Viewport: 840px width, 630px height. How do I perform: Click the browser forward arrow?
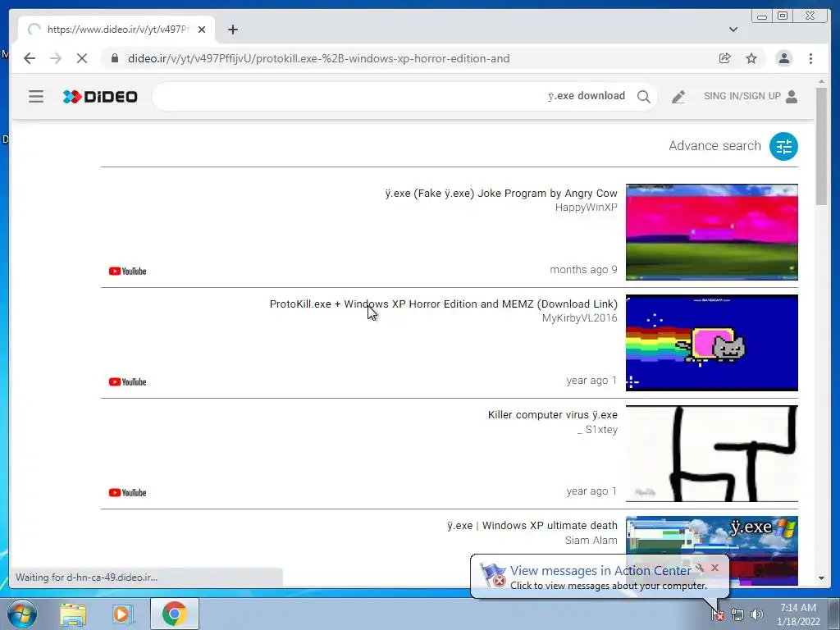56,58
